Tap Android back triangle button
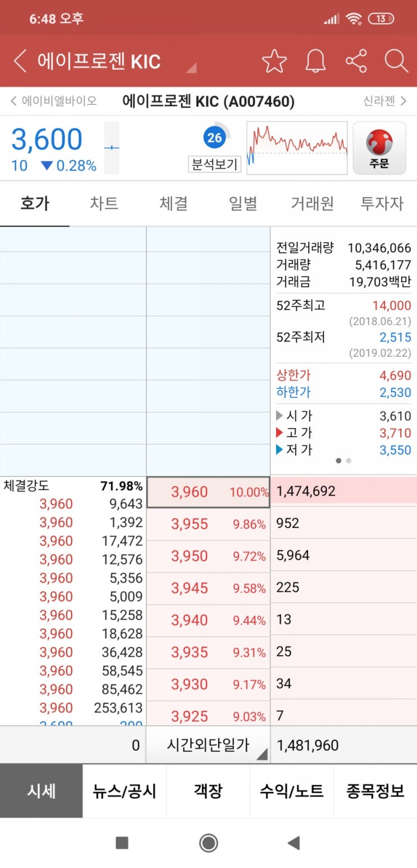The height and width of the screenshot is (868, 417). (x=293, y=843)
